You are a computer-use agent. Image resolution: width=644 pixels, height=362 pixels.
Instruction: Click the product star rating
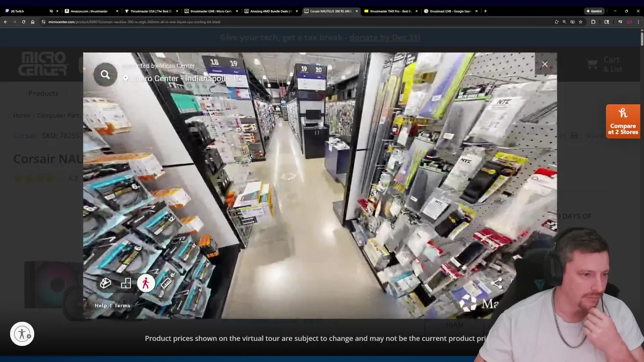tap(35, 178)
